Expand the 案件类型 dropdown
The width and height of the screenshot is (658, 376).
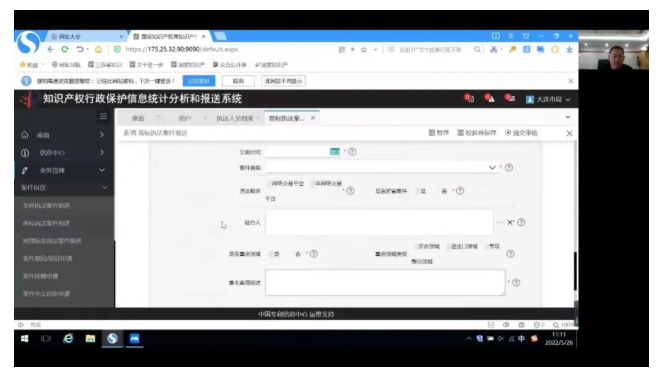(x=492, y=167)
